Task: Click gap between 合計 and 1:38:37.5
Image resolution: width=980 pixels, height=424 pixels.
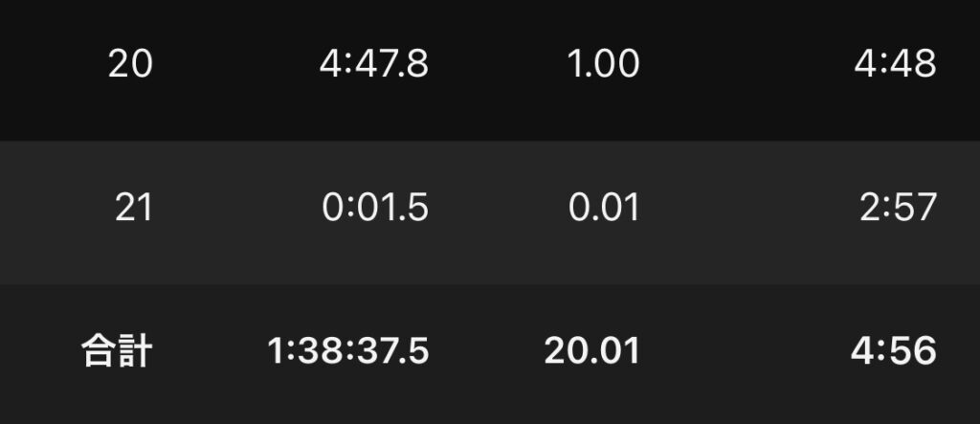Action: tap(209, 351)
